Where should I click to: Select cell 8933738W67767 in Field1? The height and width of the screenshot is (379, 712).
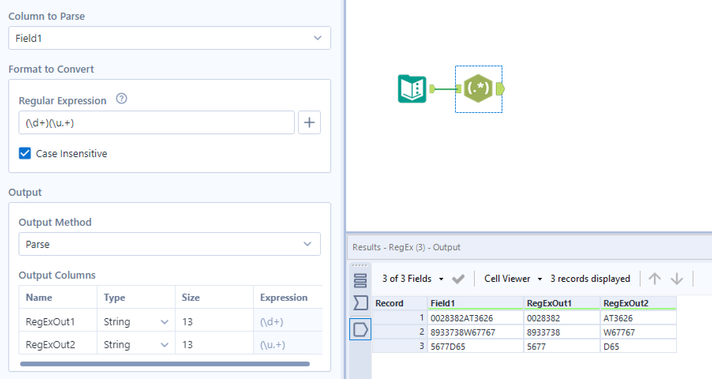(x=475, y=332)
